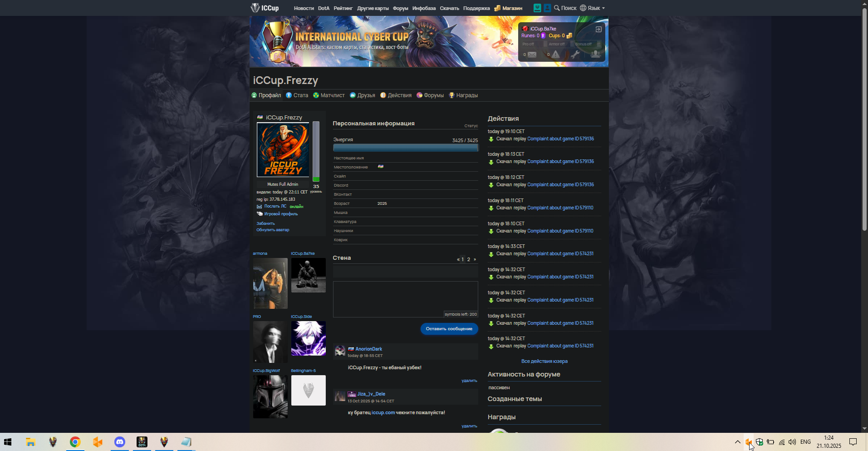Switch to the Действия tab
The height and width of the screenshot is (451, 868).
click(396, 95)
